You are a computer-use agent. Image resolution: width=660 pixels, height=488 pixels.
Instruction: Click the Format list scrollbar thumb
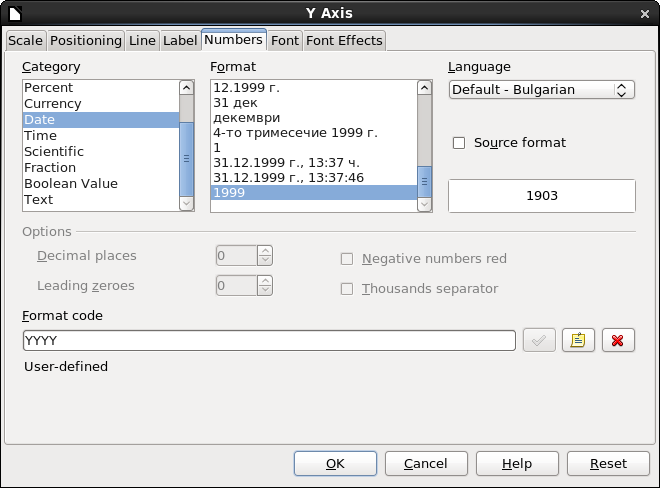[x=424, y=181]
